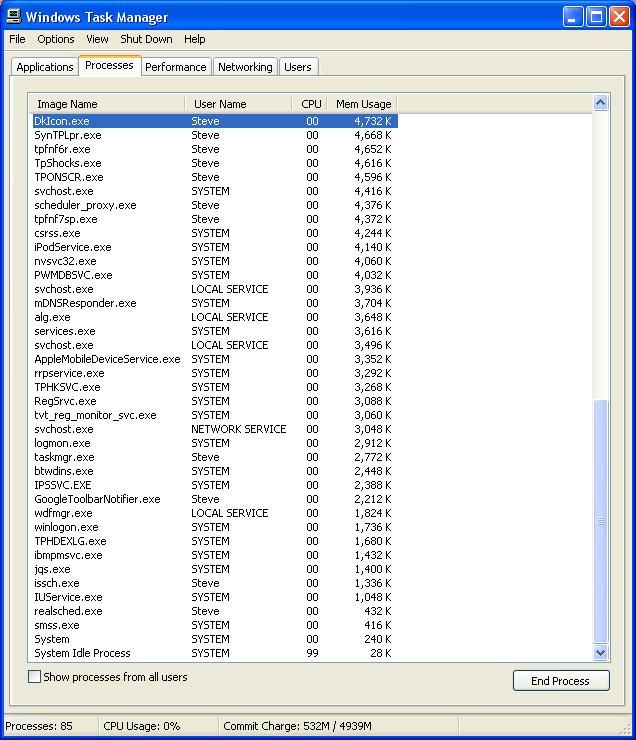
Task: Select the DkIcon.exe process row
Action: pos(215,121)
